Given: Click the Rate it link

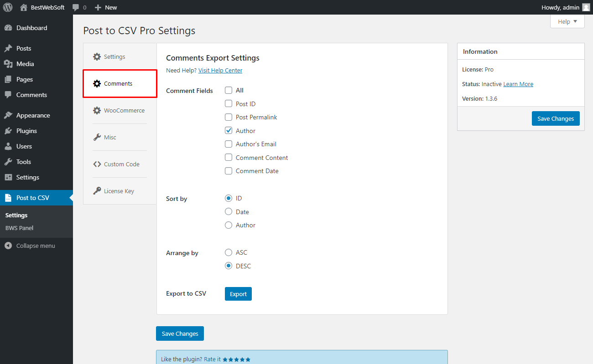Looking at the screenshot, I should click(x=212, y=359).
